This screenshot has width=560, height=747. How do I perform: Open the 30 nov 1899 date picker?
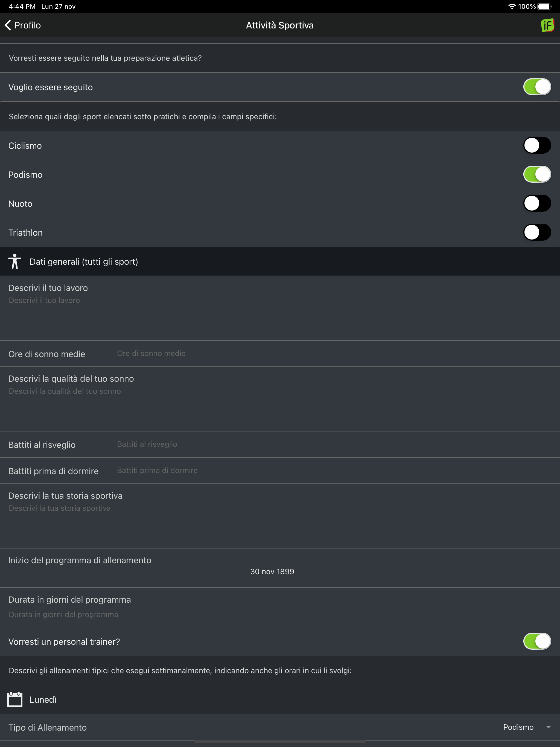click(x=272, y=571)
